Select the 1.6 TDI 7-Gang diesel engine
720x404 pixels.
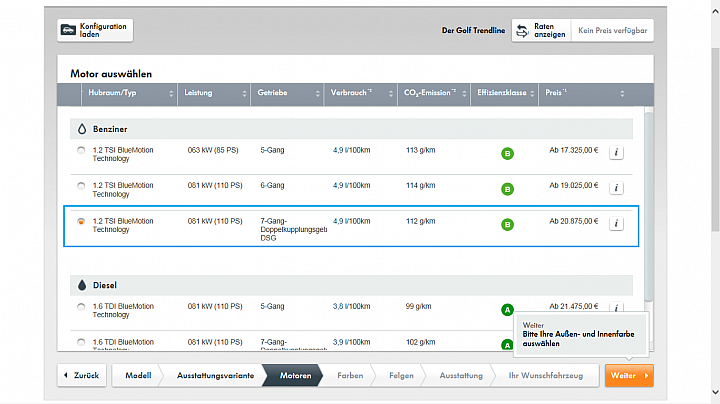[81, 342]
